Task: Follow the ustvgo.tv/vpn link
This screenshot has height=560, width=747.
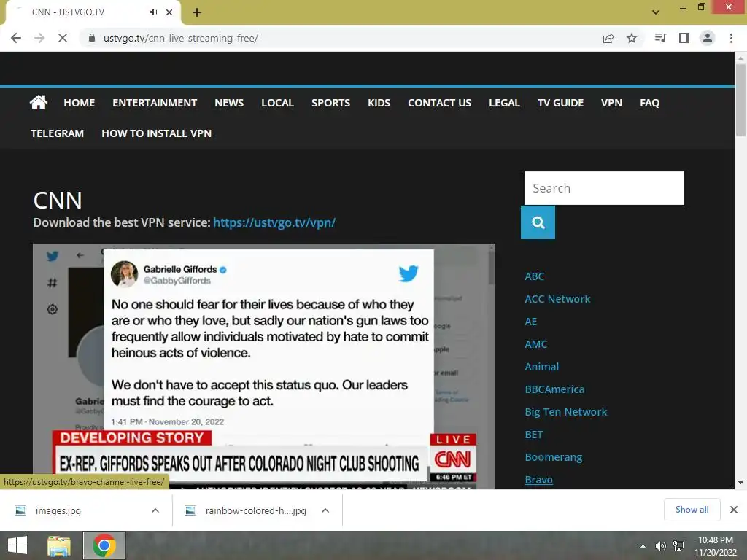Action: coord(274,222)
